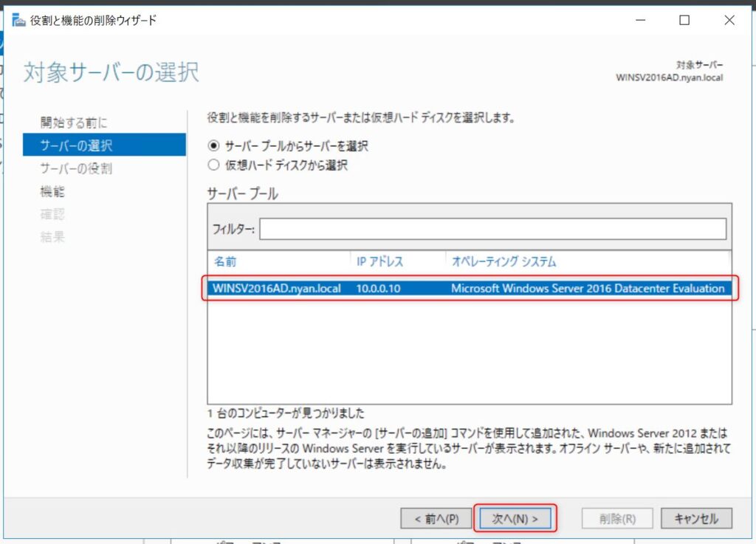Click into the フィルター text field

(x=492, y=230)
